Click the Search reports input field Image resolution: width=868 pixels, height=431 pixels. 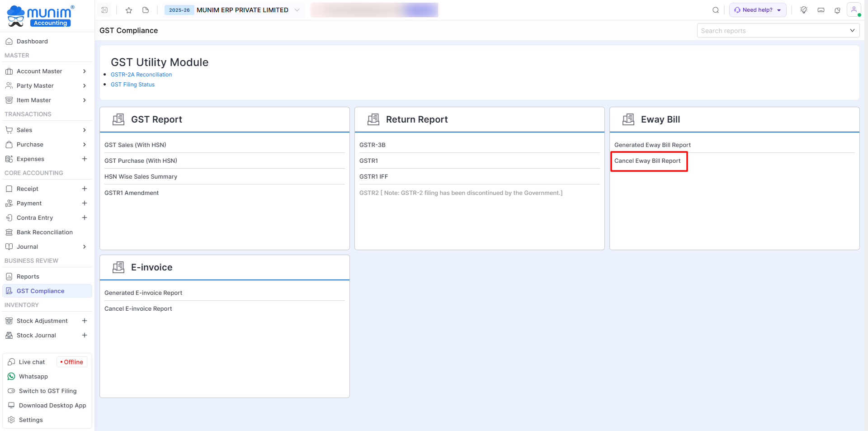point(773,31)
